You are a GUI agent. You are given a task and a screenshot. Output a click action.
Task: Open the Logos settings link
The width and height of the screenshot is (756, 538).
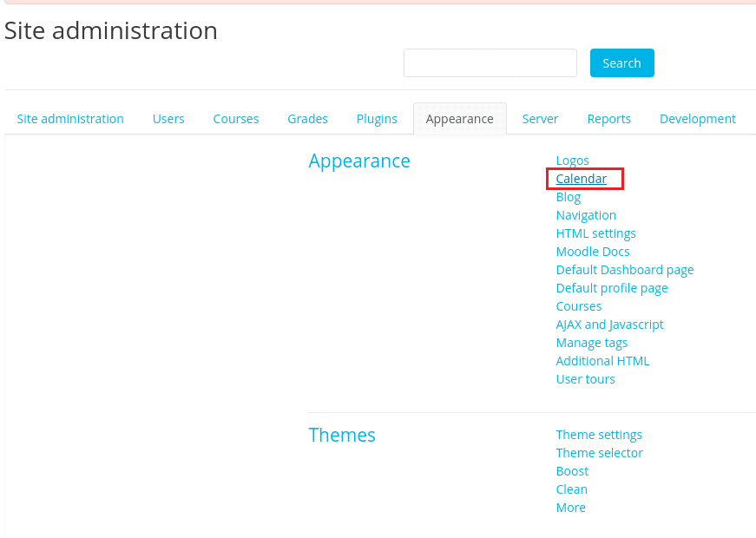[x=572, y=160]
